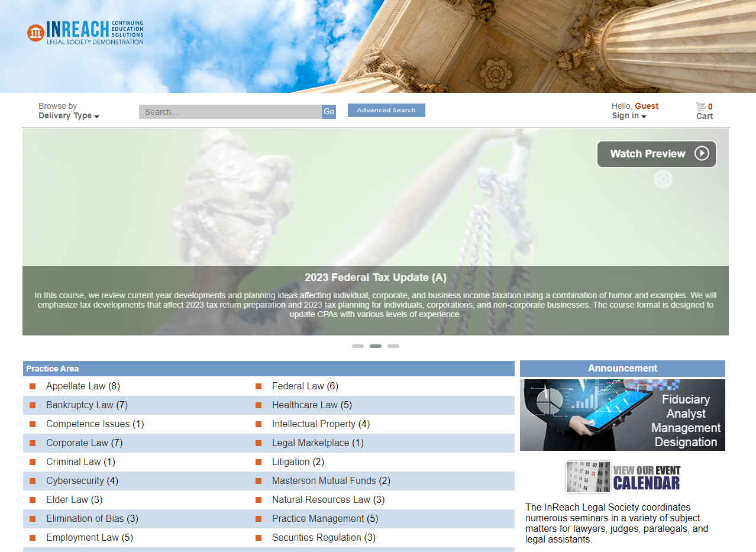Viewport: 756px width, 552px height.
Task: Open the Browse by Delivery Type dropdown
Action: pyautogui.click(x=69, y=111)
